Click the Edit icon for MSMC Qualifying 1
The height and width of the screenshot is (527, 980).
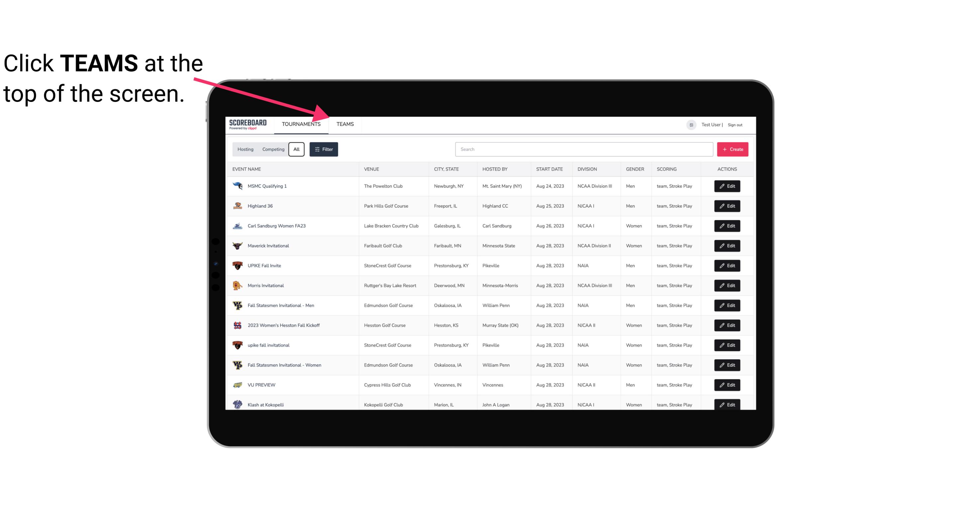pyautogui.click(x=728, y=186)
